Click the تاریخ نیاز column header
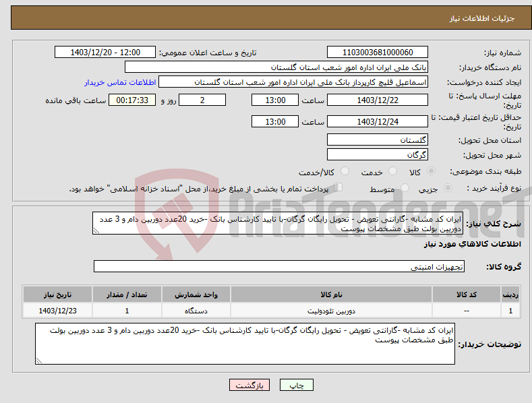The width and height of the screenshot is (532, 403). click(58, 294)
